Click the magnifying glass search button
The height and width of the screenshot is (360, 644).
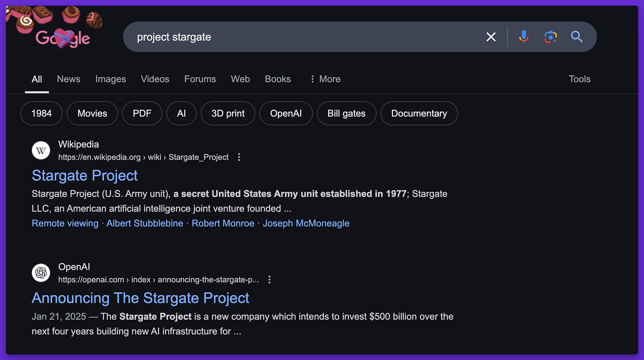click(x=577, y=37)
